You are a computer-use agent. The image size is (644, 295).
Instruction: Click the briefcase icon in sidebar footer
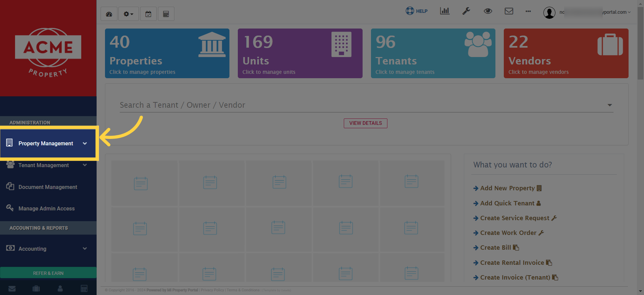pos(36,289)
